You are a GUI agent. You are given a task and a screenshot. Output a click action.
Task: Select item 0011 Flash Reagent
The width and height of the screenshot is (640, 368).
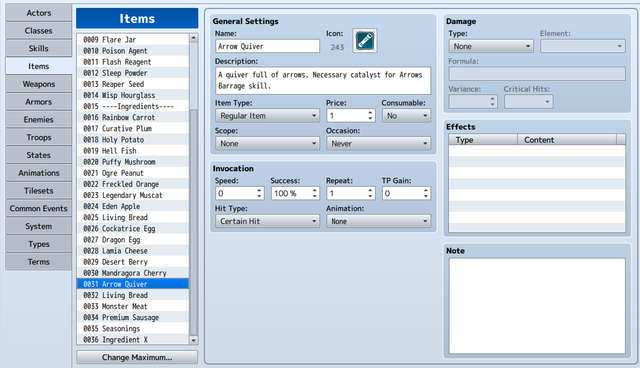point(133,62)
